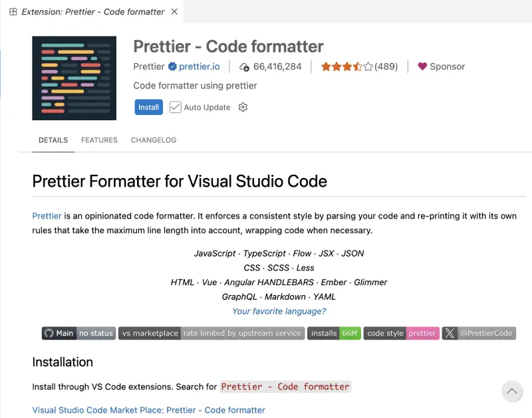Install the Prettier extension
Viewport: 532px width, 418px height.
[148, 107]
